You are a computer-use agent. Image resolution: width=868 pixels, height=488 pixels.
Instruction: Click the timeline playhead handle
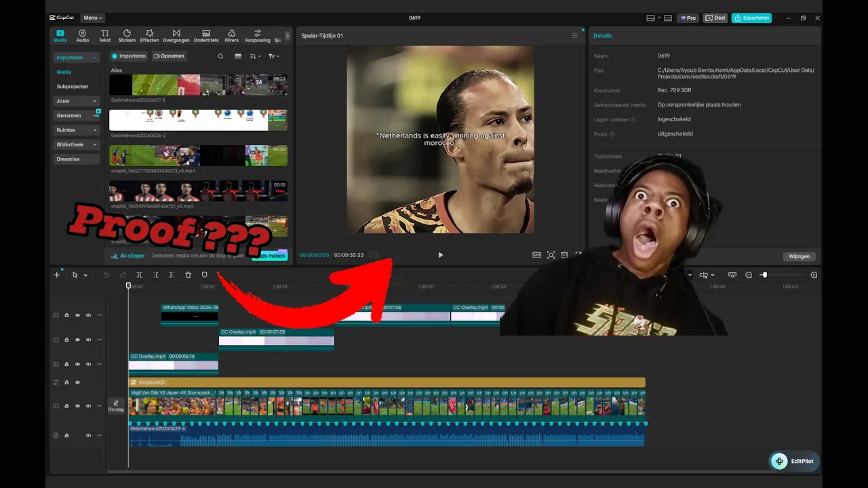tap(128, 285)
